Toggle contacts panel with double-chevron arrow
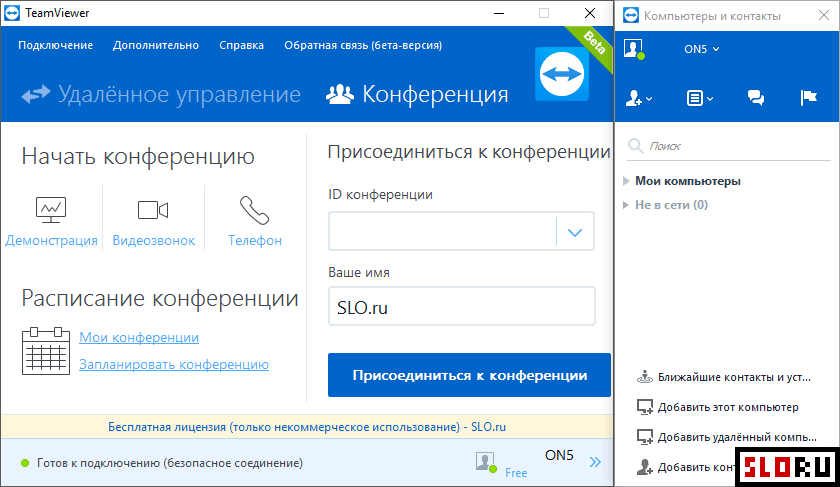840x487 pixels. click(x=595, y=462)
